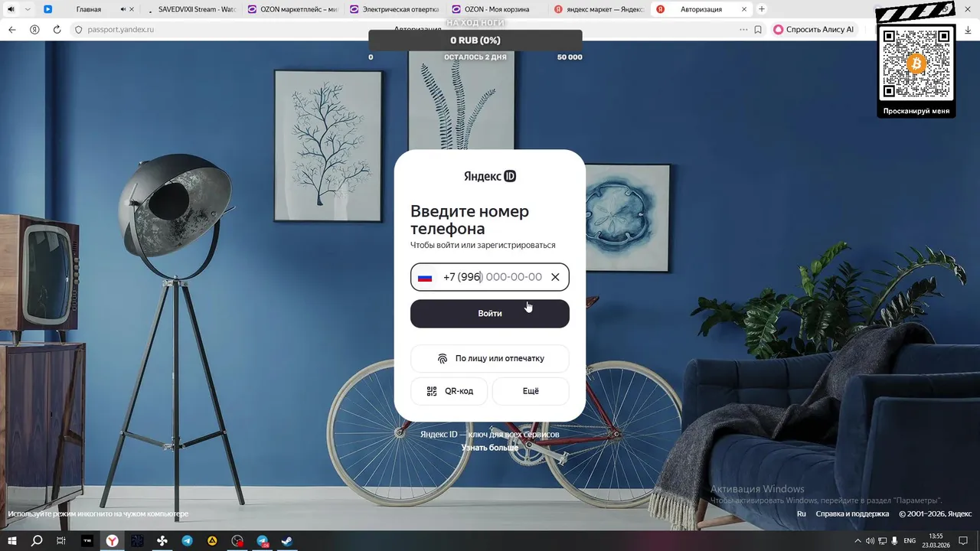
Task: Open Windows taskbar search
Action: coord(37,540)
